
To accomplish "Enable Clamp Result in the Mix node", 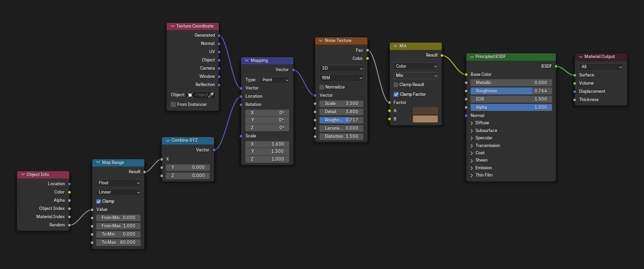I will tap(396, 85).
